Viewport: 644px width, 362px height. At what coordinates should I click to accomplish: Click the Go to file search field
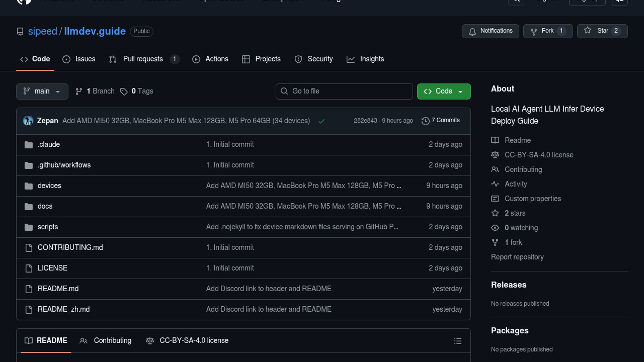(344, 92)
